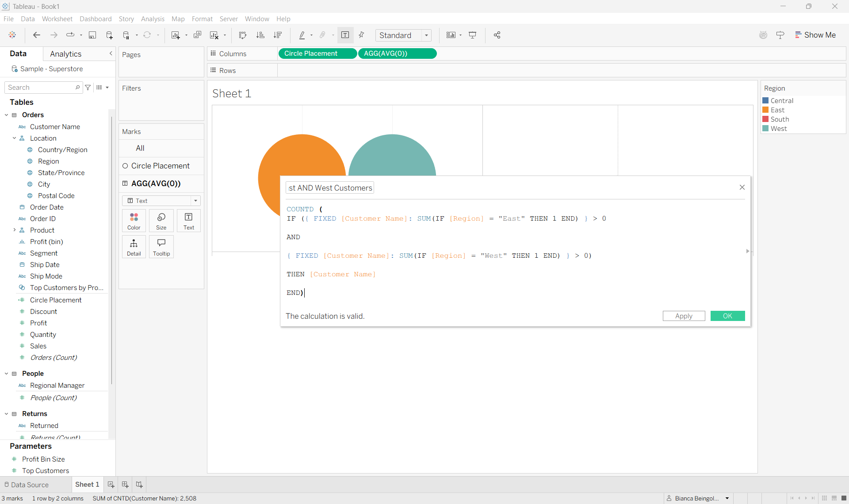
Task: Open the Analysis menu
Action: (x=153, y=19)
